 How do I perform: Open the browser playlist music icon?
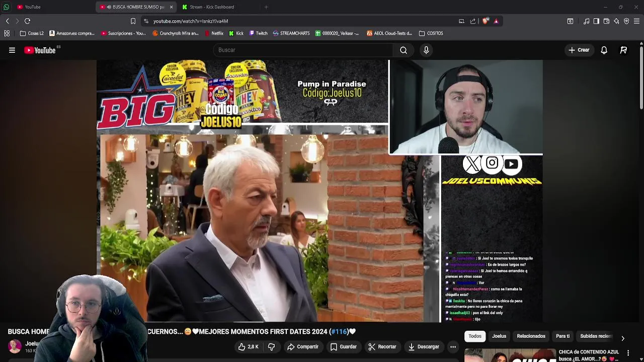(x=586, y=21)
